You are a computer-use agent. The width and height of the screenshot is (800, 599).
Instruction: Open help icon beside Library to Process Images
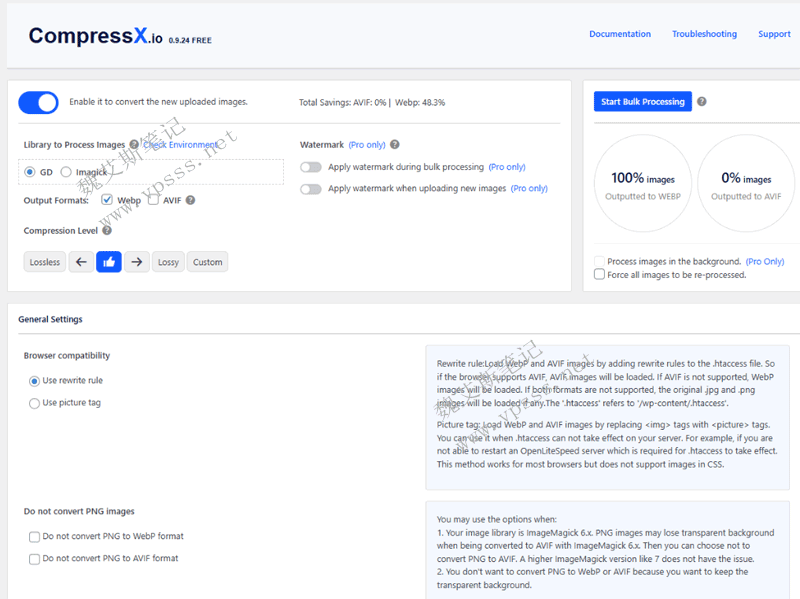134,144
